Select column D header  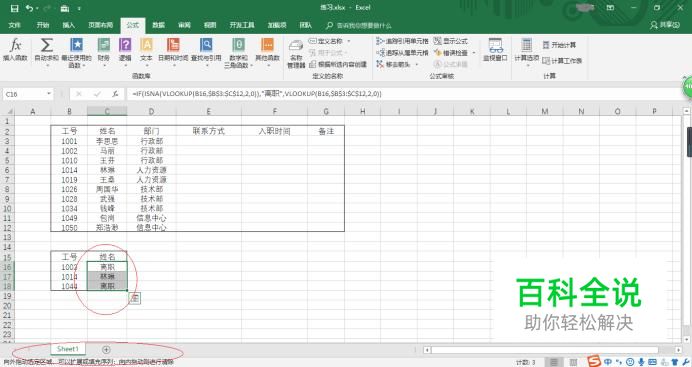(x=151, y=112)
